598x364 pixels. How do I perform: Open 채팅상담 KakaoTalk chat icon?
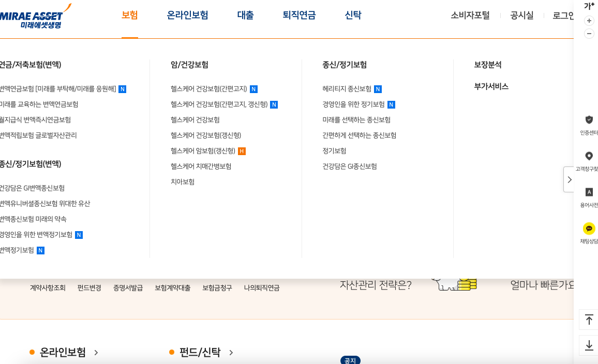pyautogui.click(x=589, y=229)
